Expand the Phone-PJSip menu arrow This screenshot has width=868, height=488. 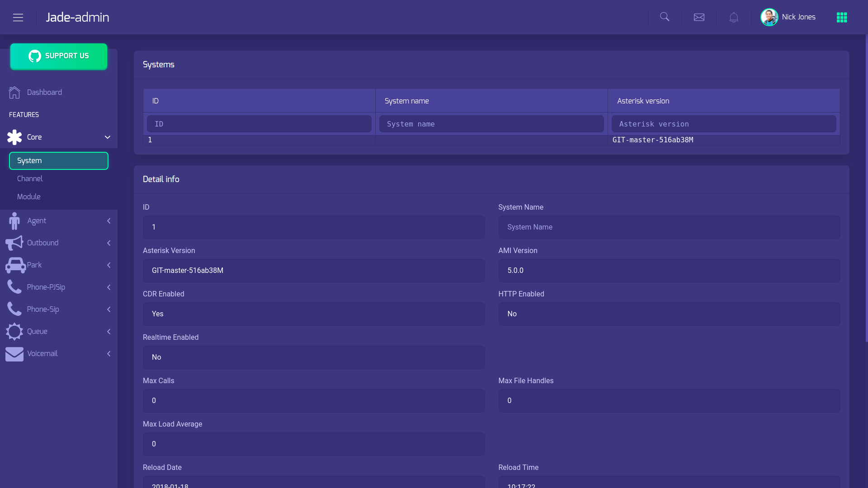click(x=108, y=287)
